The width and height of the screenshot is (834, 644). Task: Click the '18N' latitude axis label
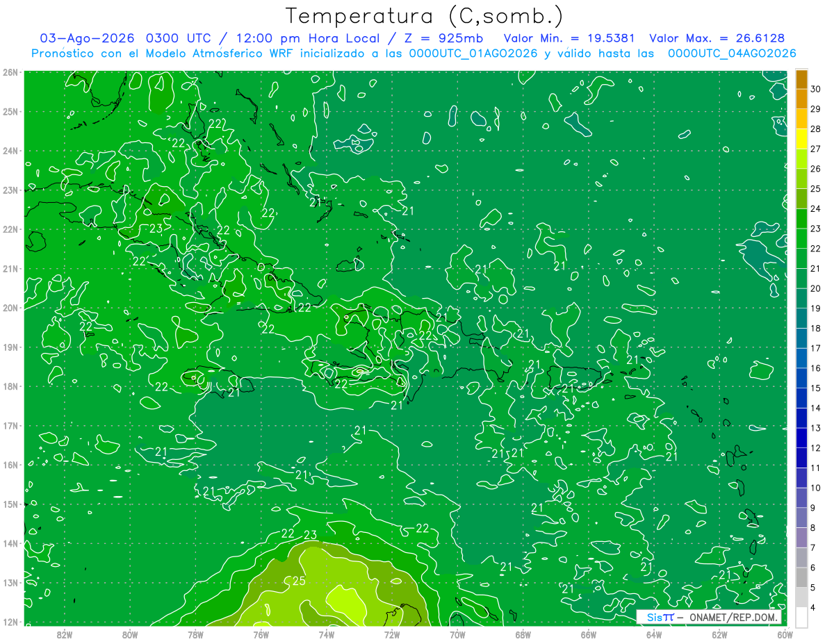pyautogui.click(x=10, y=386)
